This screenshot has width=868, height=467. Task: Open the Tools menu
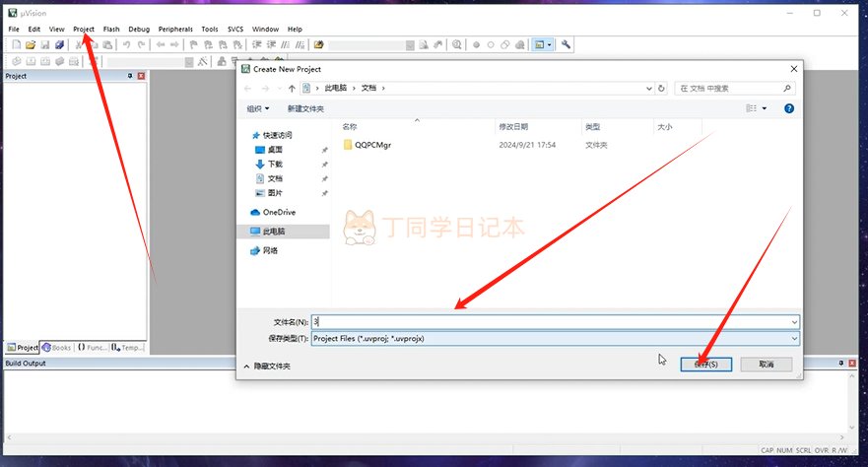210,30
